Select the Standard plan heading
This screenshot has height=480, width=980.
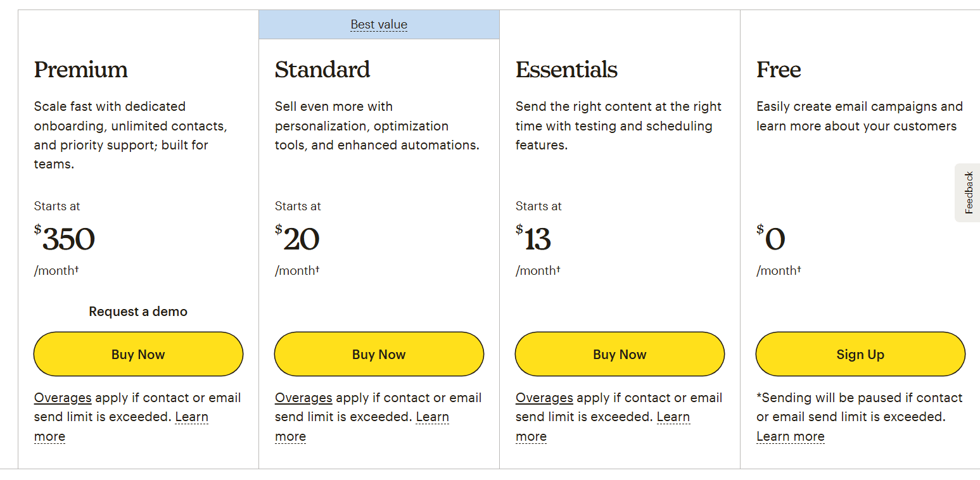pos(322,70)
